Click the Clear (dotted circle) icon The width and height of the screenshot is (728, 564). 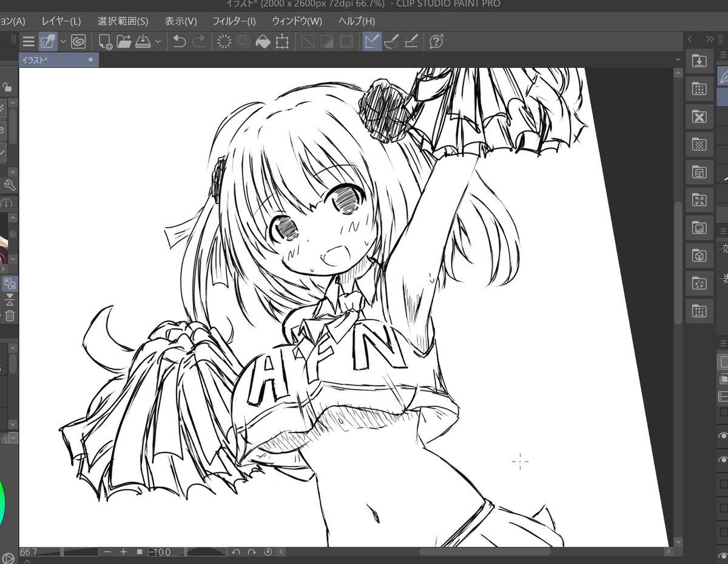pos(224,42)
